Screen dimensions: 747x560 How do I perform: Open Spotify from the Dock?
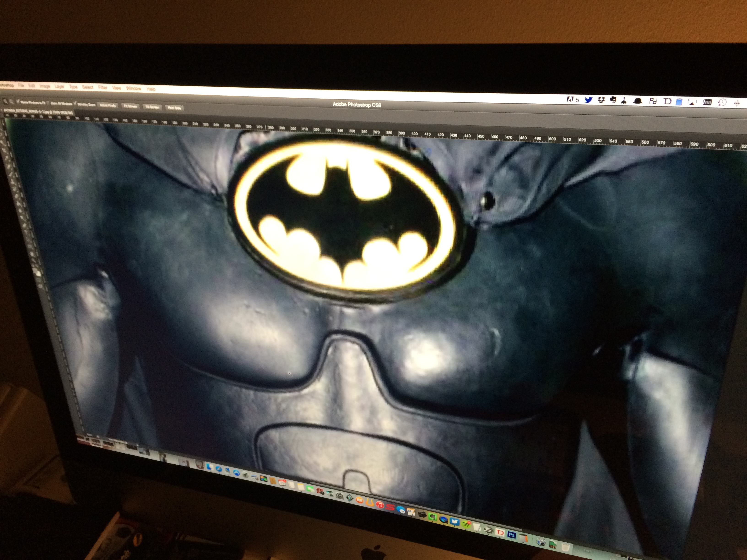point(466,525)
